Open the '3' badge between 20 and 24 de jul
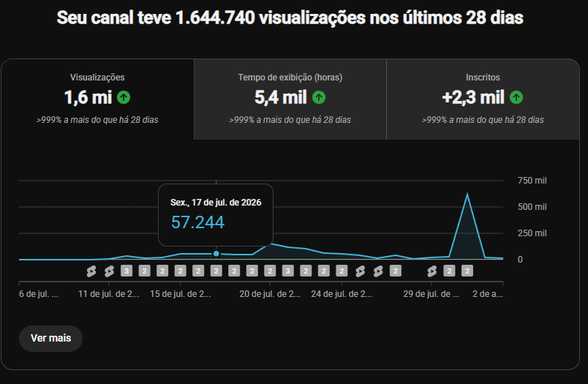588x384 pixels. (287, 271)
